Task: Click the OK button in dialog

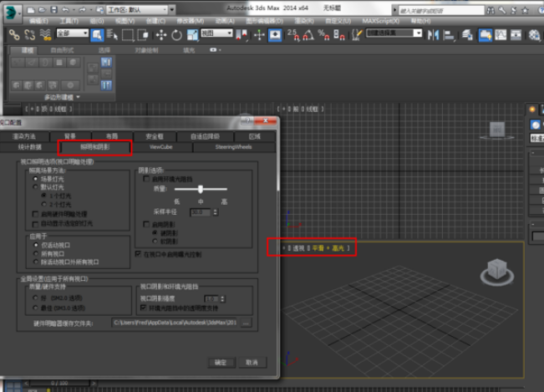Action: point(221,363)
